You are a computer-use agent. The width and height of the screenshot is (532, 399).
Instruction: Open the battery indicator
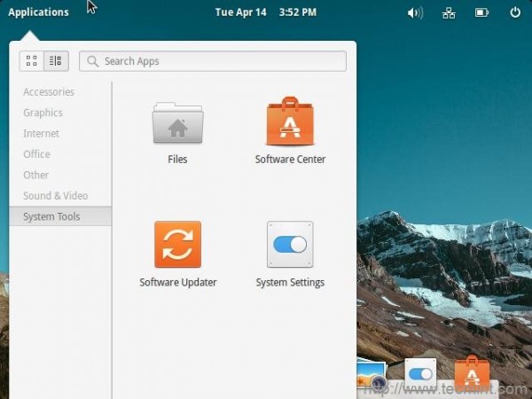click(x=481, y=13)
